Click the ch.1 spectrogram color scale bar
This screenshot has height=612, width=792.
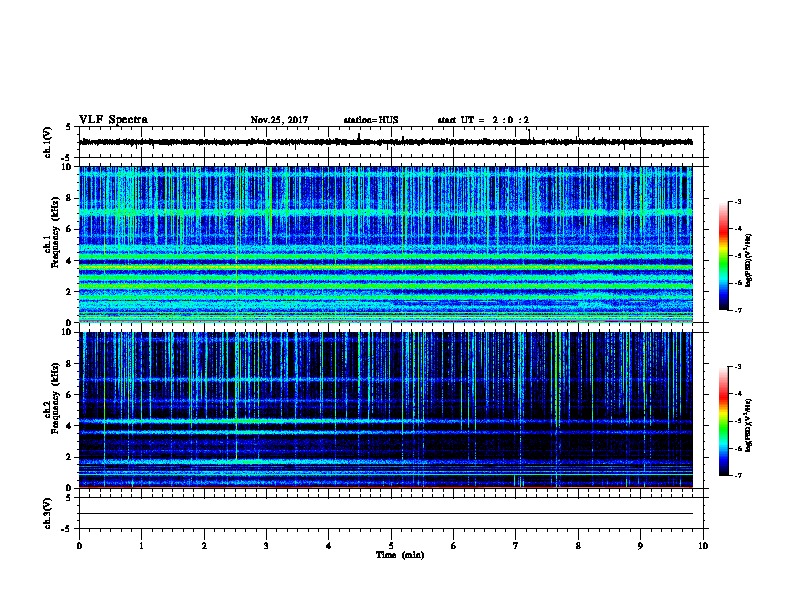click(724, 256)
